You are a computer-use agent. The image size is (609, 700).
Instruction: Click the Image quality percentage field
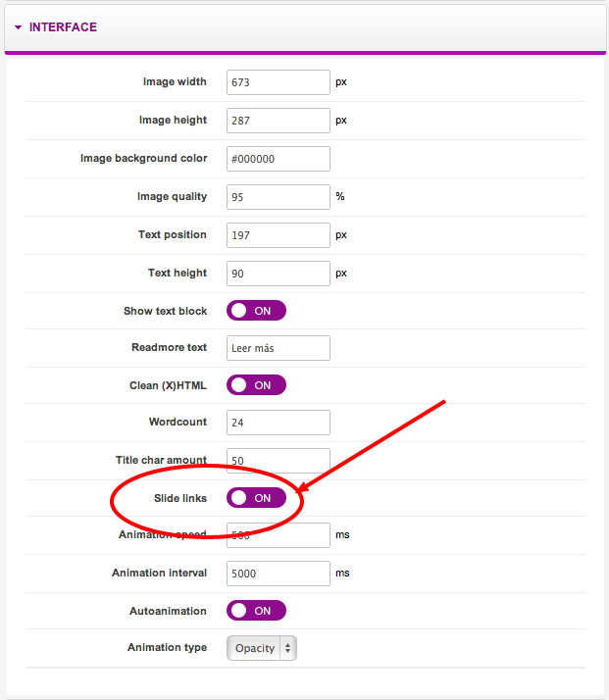point(279,197)
